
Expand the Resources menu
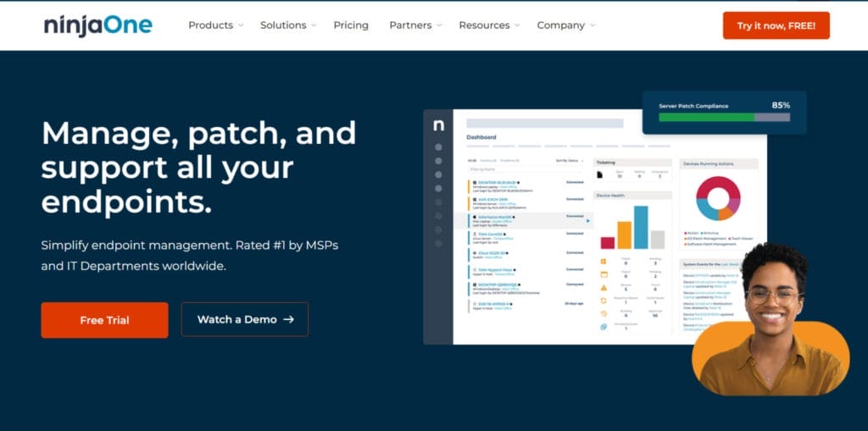coord(489,25)
